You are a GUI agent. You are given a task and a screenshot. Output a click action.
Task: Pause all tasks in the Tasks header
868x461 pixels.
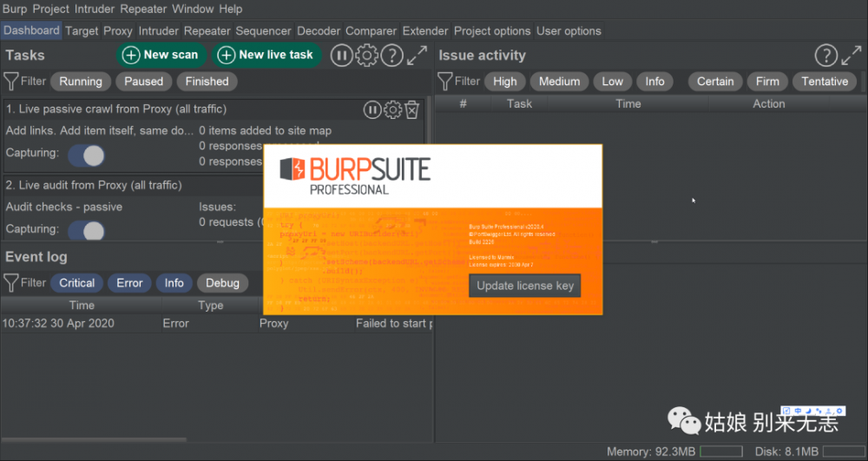(341, 56)
